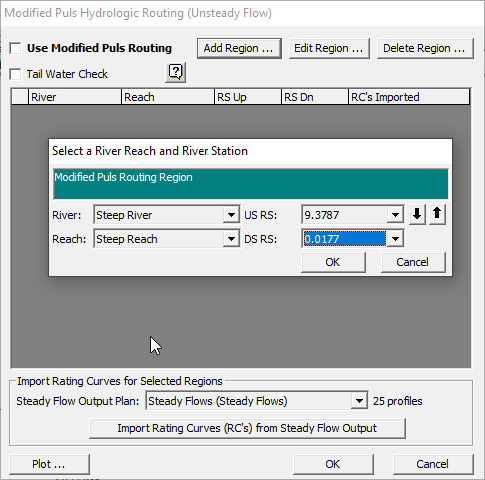Viewport: 485px width, 480px height.
Task: Click the Delete Region button
Action: [x=425, y=48]
